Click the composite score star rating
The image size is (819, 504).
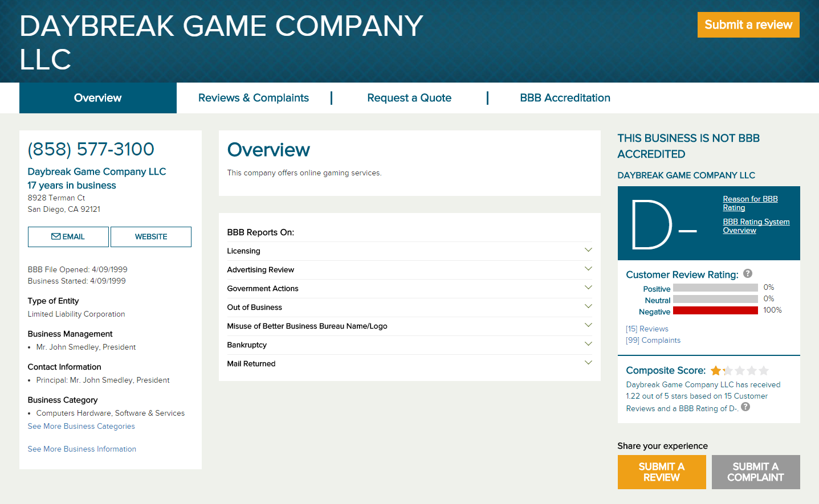(740, 371)
